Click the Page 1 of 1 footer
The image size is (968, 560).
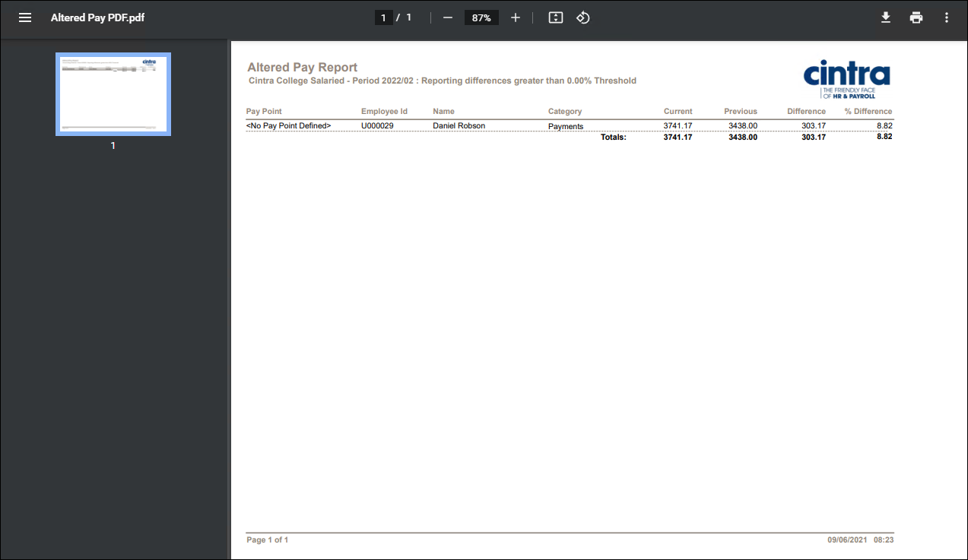[268, 539]
